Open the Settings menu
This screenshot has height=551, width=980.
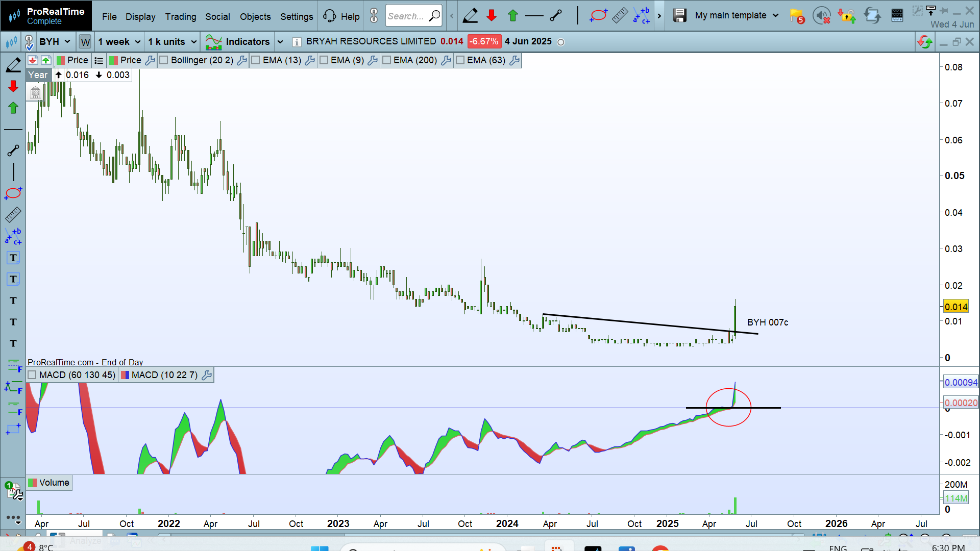tap(297, 16)
